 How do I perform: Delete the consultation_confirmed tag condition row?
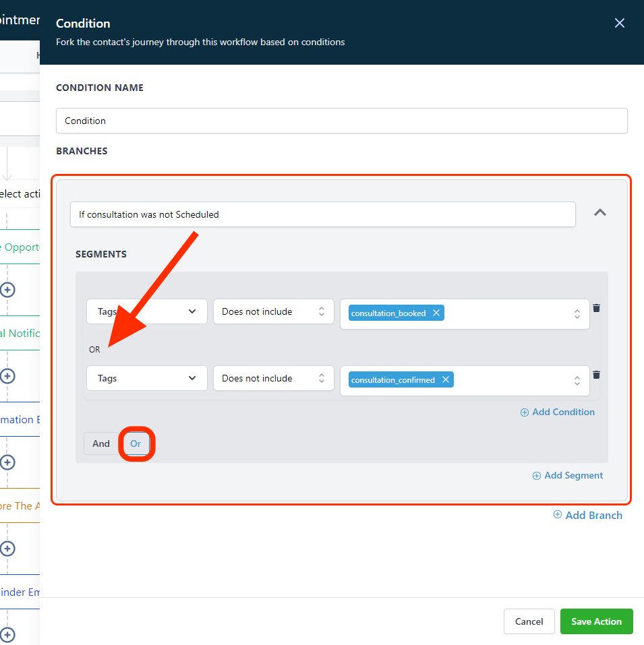596,374
